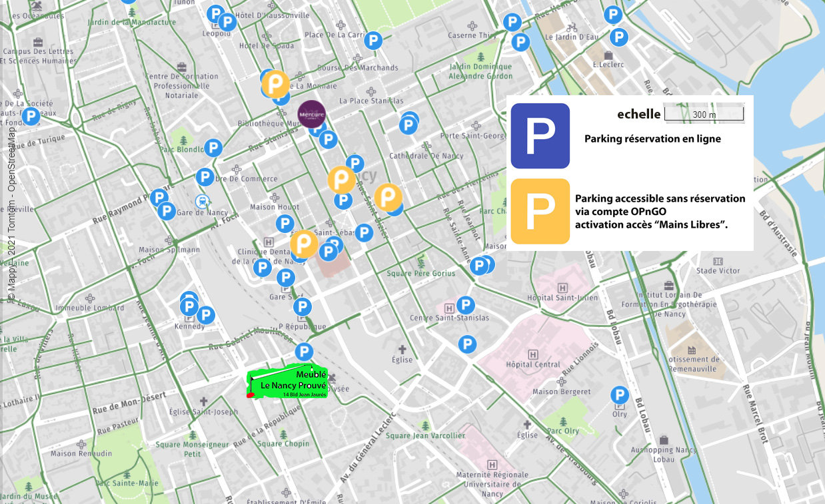The height and width of the screenshot is (504, 825).
Task: Select blue parking marker by Place De La Carrière
Action: coord(373,41)
